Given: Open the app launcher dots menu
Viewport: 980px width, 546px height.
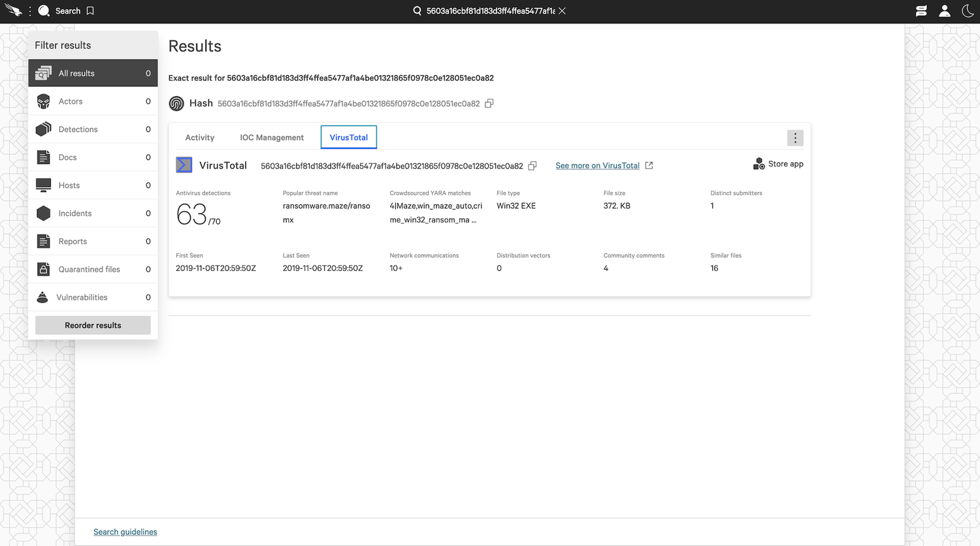Looking at the screenshot, I should [x=29, y=10].
